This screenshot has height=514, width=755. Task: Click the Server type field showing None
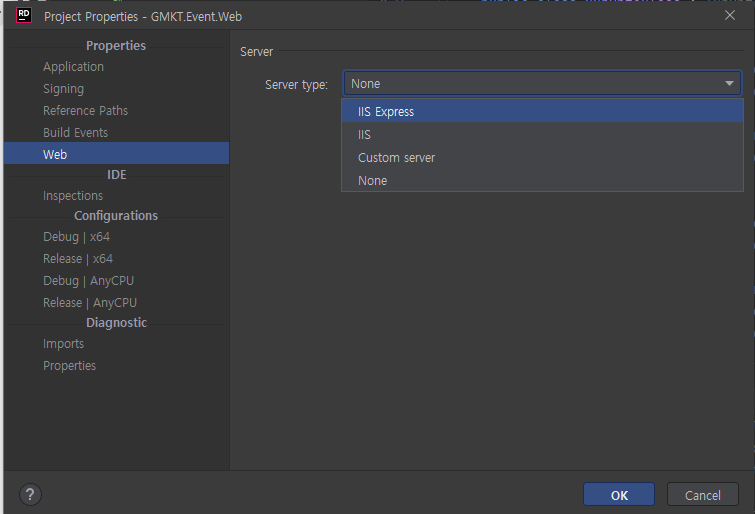pyautogui.click(x=542, y=84)
